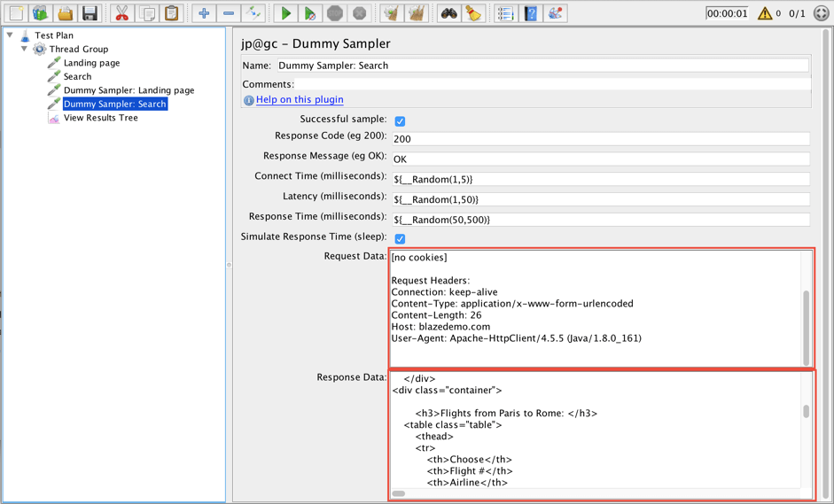The image size is (834, 504).
Task: Click the <th>Airline</th> line
Action: click(467, 482)
